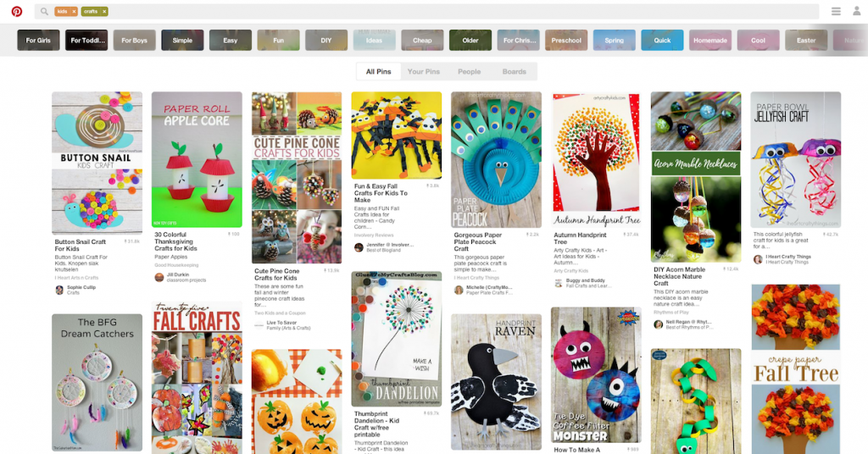Click Sophie Cullip's avatar icon
The height and width of the screenshot is (454, 868).
coord(59,290)
